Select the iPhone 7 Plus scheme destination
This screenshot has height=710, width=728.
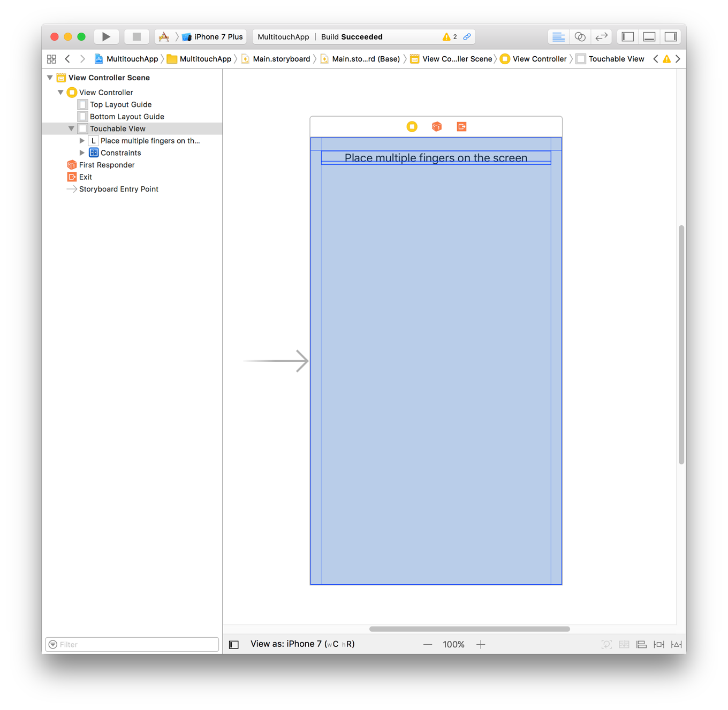tap(218, 37)
